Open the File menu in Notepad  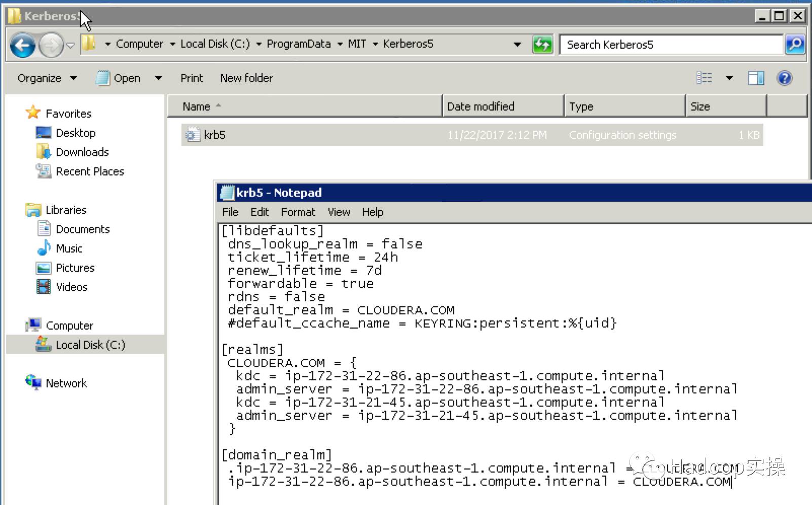(230, 212)
